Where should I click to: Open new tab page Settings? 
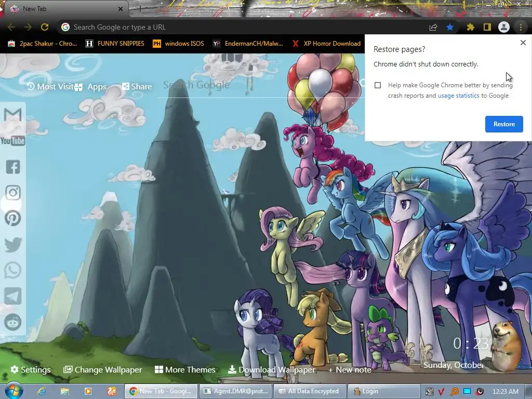[x=31, y=369]
